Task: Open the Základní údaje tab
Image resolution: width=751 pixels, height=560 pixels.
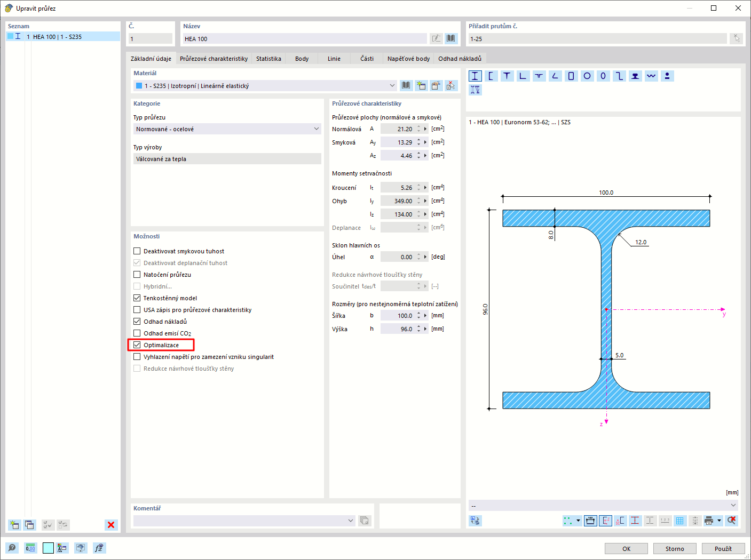Action: (x=151, y=59)
